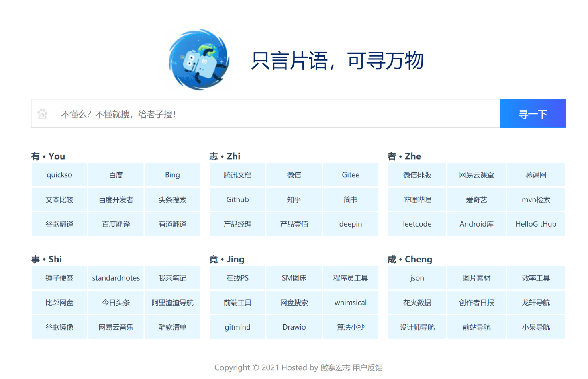588x379 pixels.
Task: Visit Gitee
Action: (351, 175)
